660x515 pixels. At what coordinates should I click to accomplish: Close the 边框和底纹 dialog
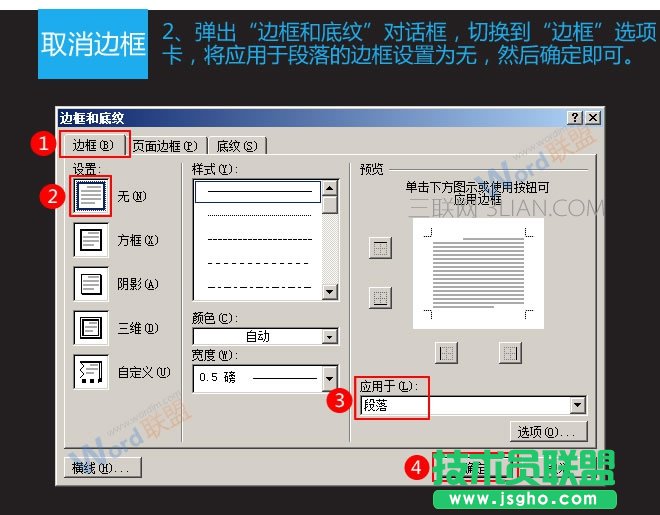[x=593, y=117]
